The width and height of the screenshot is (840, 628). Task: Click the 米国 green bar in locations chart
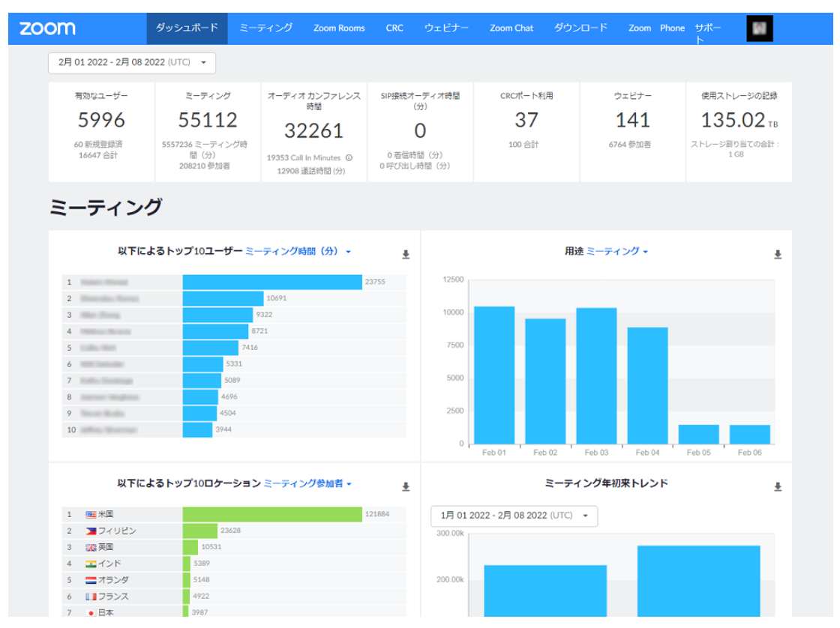point(272,515)
